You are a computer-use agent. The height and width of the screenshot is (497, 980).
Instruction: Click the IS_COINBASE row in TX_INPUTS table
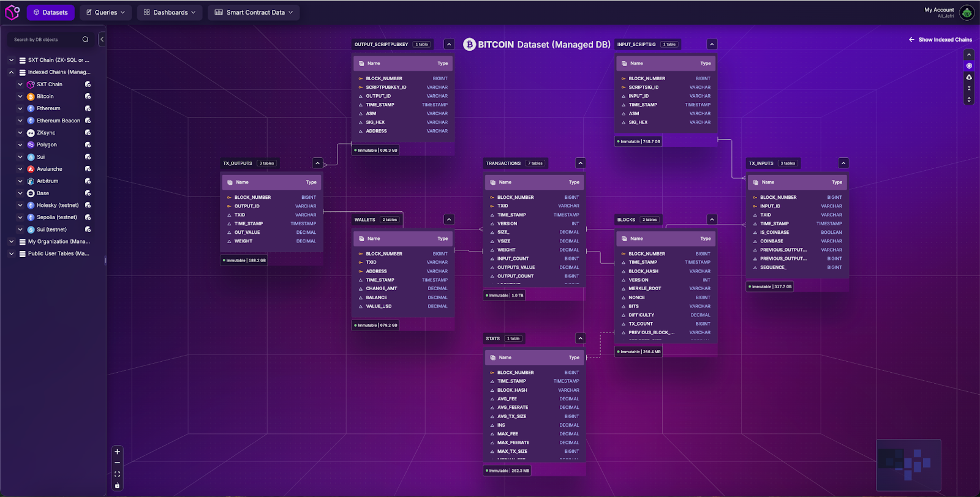pyautogui.click(x=797, y=233)
